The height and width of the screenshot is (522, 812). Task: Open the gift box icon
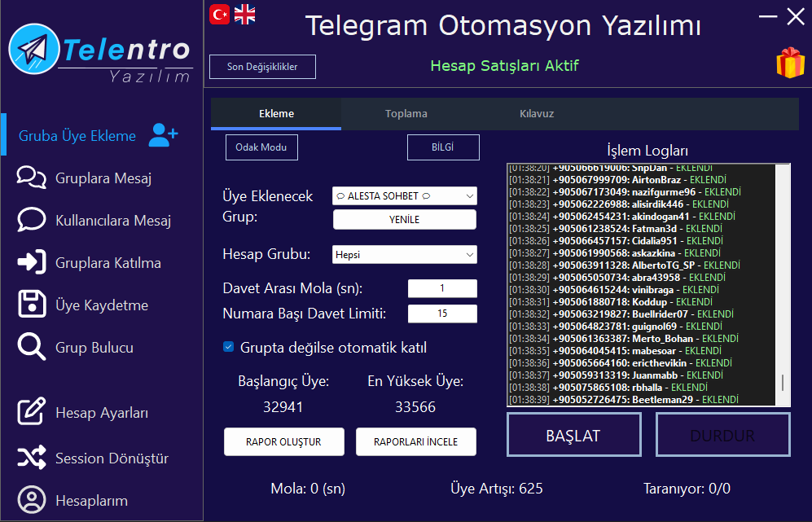pyautogui.click(x=789, y=64)
